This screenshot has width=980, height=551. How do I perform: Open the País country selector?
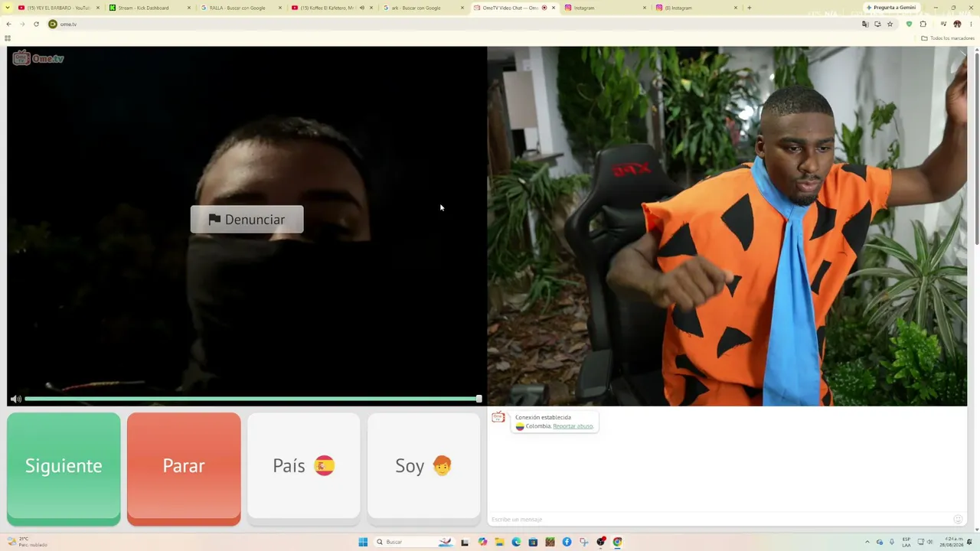304,468
